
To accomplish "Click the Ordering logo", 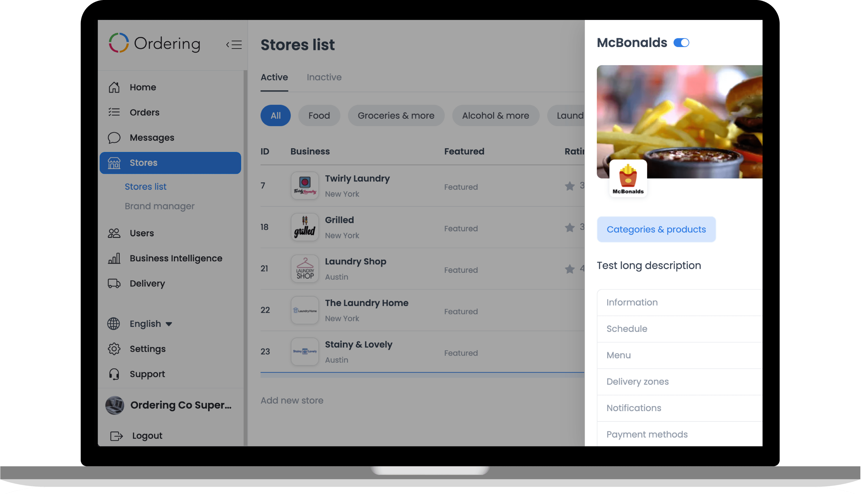I will [155, 43].
